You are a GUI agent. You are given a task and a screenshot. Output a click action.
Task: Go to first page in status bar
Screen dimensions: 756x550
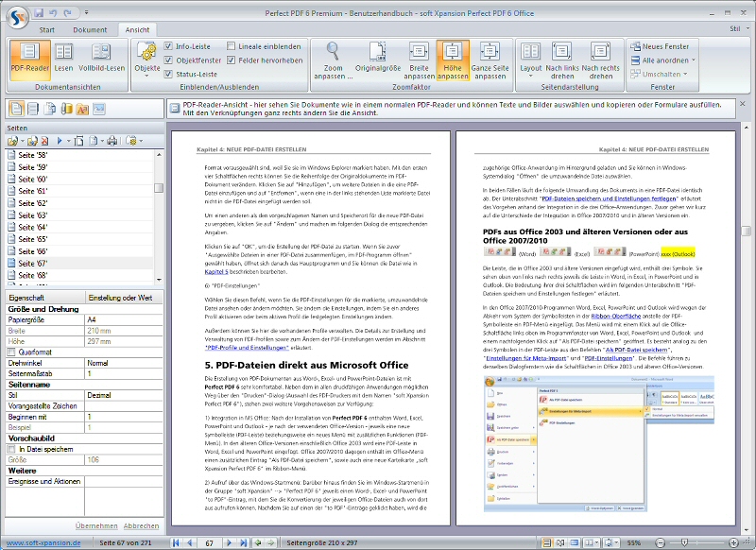point(176,542)
